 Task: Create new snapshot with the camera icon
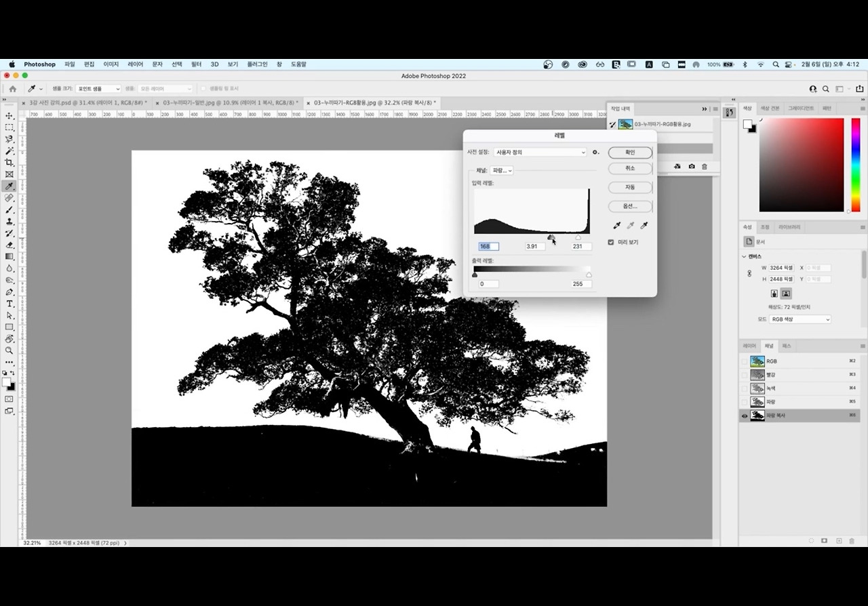[x=692, y=166]
